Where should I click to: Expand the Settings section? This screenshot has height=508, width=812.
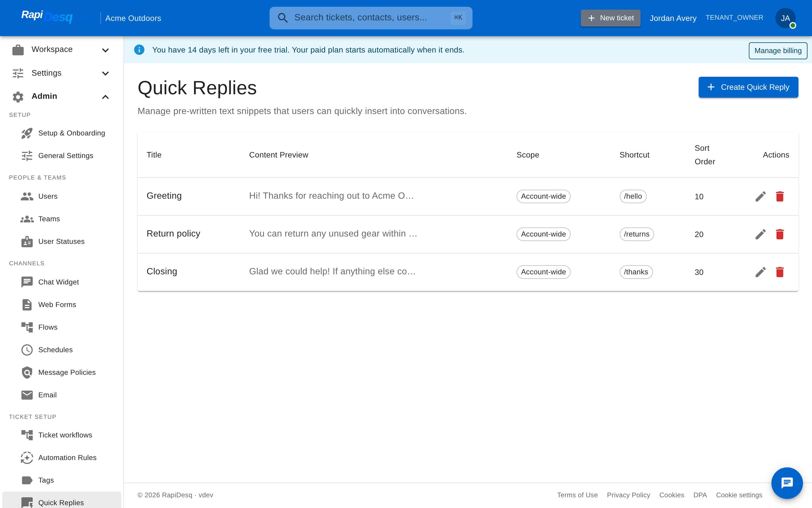(62, 73)
